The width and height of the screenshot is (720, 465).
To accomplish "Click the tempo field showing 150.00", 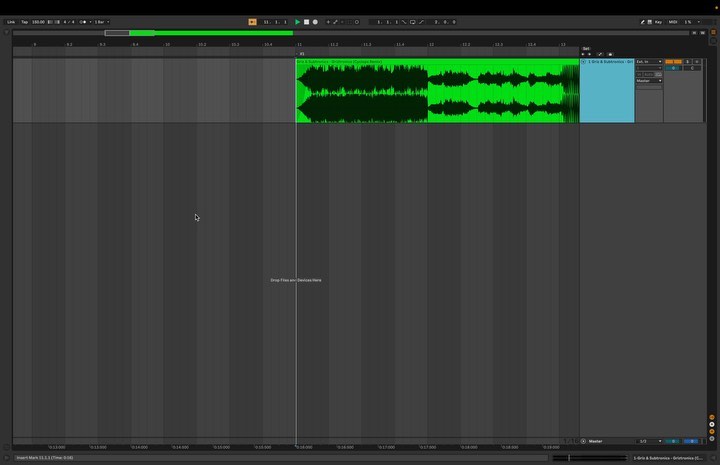I will [39, 22].
